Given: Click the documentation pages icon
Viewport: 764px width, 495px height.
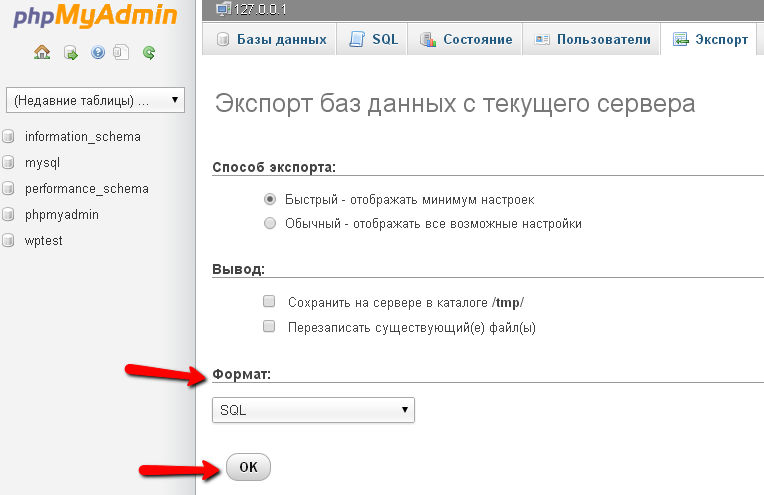Looking at the screenshot, I should point(122,52).
